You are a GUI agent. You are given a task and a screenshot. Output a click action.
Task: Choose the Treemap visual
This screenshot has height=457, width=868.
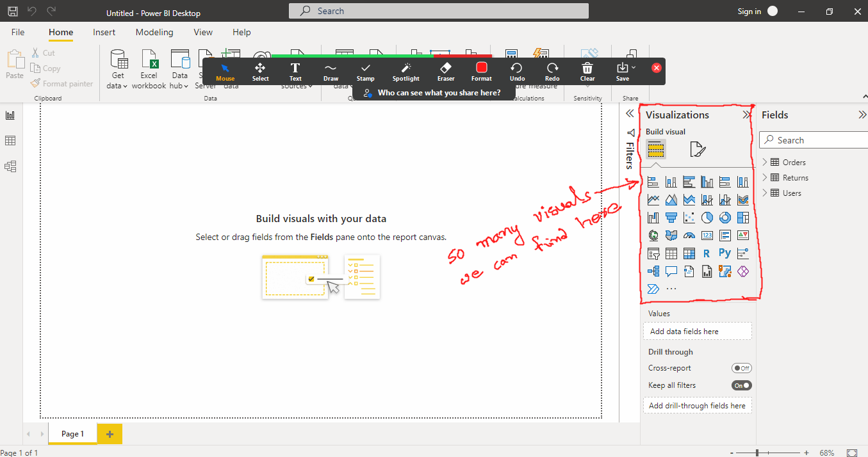742,218
